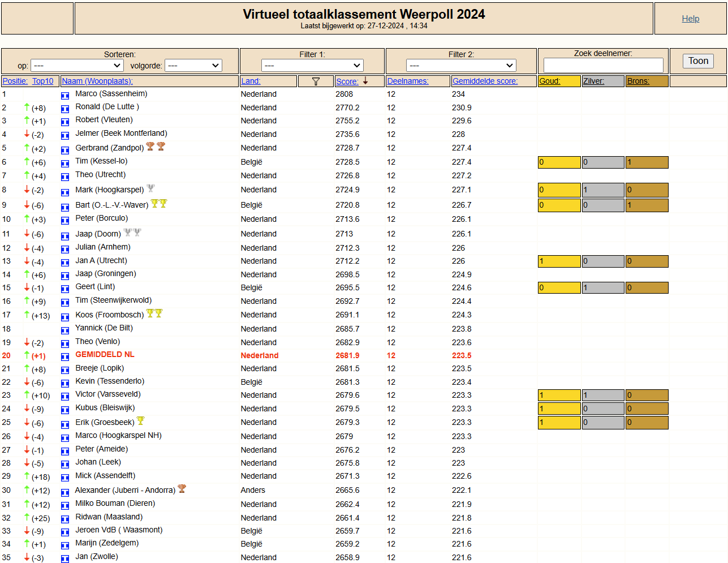Click the Zoek deelnemer search field
This screenshot has width=728, height=563.
tap(603, 65)
